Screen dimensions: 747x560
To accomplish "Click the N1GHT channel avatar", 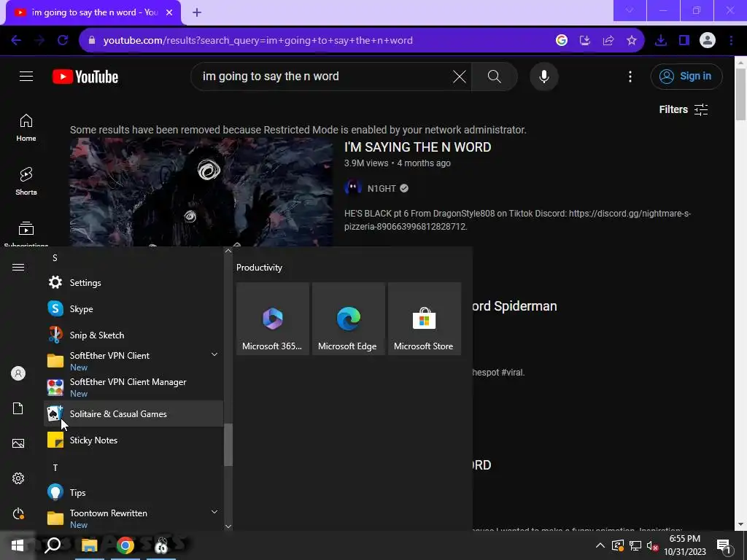I will [353, 188].
